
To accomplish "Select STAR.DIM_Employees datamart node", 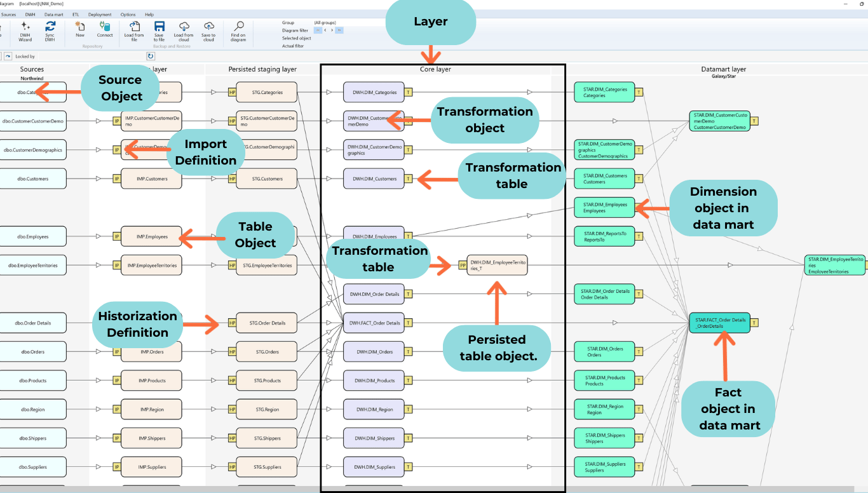I will (604, 208).
